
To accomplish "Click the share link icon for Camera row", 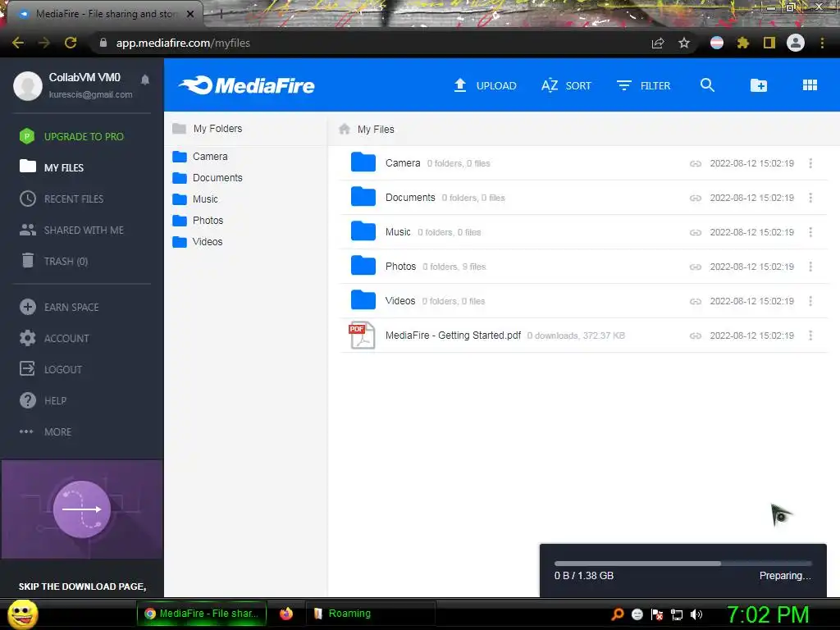I will [696, 163].
